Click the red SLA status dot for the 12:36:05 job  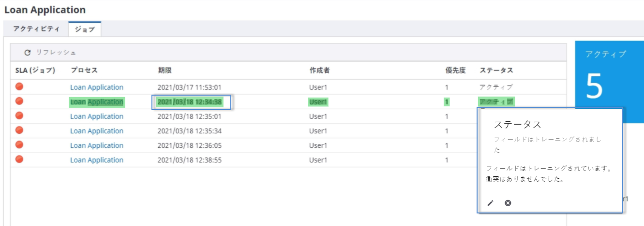pyautogui.click(x=19, y=145)
